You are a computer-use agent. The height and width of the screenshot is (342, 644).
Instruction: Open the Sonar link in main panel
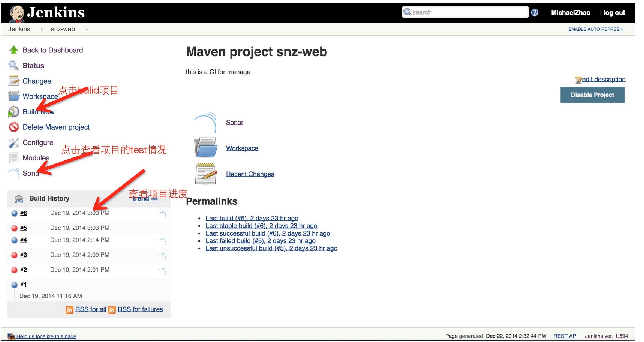click(235, 123)
